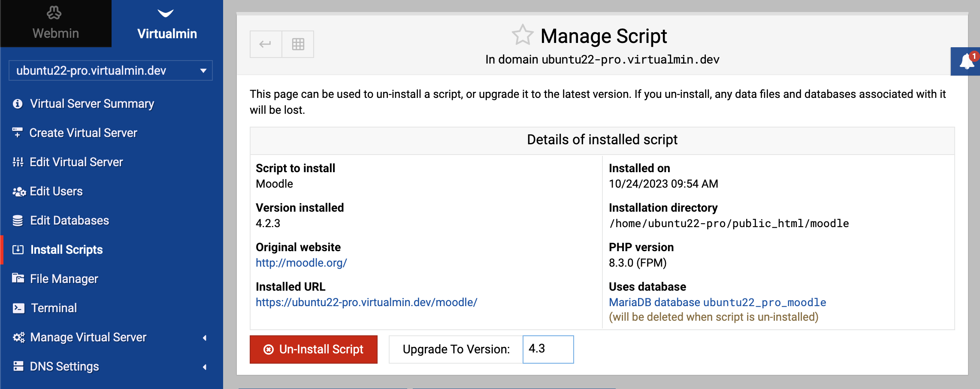The height and width of the screenshot is (389, 980).
Task: Click the installed date 10/24/2023 09:54 AM
Action: click(663, 184)
